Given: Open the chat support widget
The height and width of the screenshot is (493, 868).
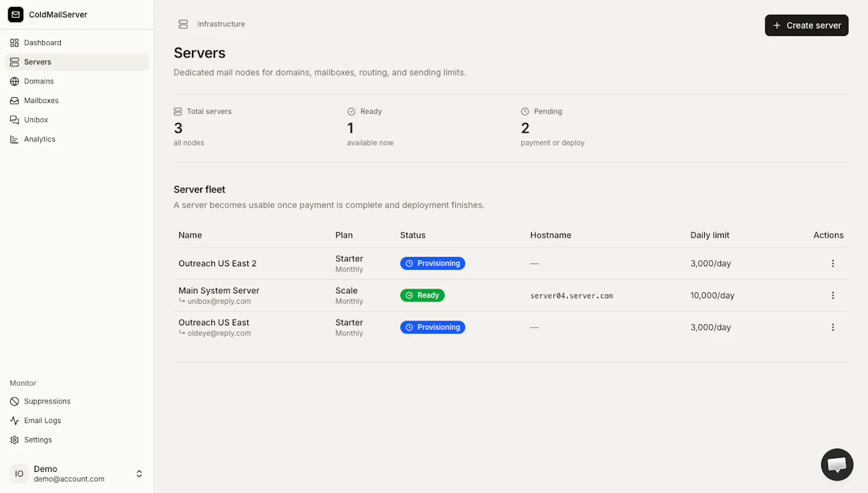Looking at the screenshot, I should pos(837,465).
